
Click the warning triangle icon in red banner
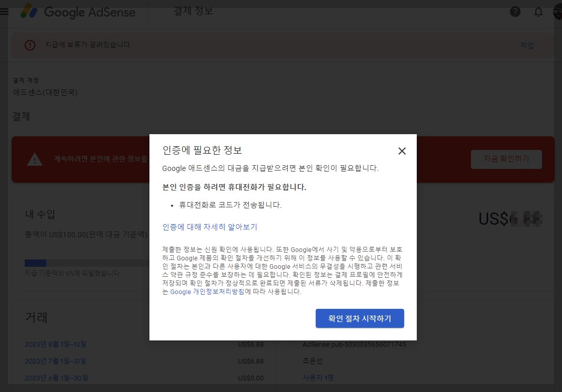pos(35,159)
